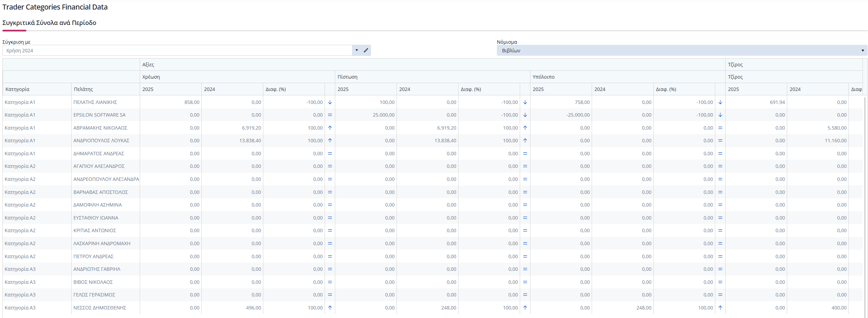Click the 13.838,40 debit 2024 value
Viewport: 868px width, 318px height.
click(x=250, y=141)
